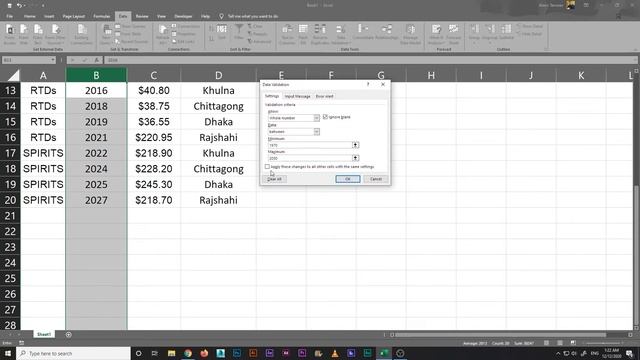Click the Filter funnel icon
The width and height of the screenshot is (640, 360).
[x=239, y=32]
